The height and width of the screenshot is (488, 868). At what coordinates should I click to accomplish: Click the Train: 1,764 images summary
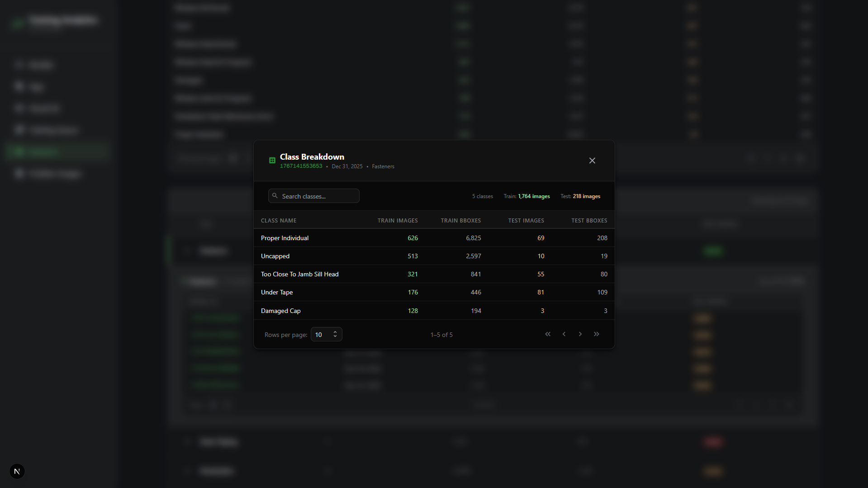527,196
